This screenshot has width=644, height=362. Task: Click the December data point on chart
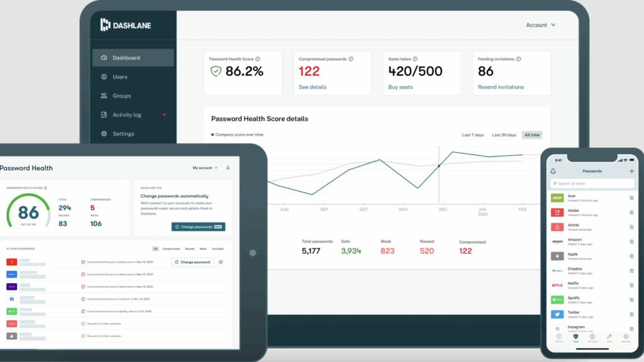coord(438,166)
